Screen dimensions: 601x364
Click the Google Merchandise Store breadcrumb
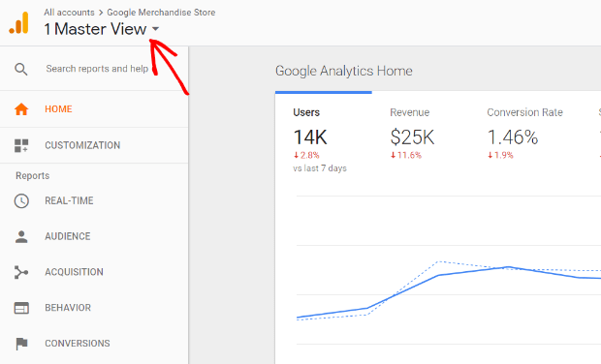[161, 13]
